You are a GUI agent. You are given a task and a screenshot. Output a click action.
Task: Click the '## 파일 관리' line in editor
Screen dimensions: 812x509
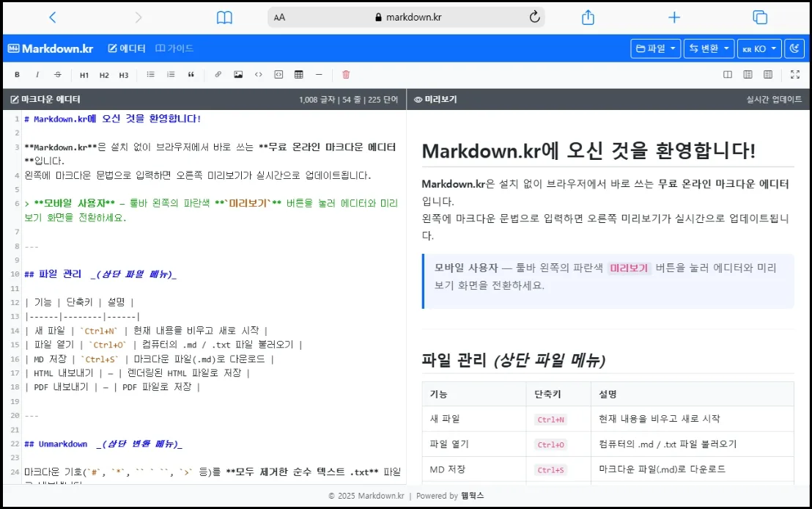pos(100,274)
